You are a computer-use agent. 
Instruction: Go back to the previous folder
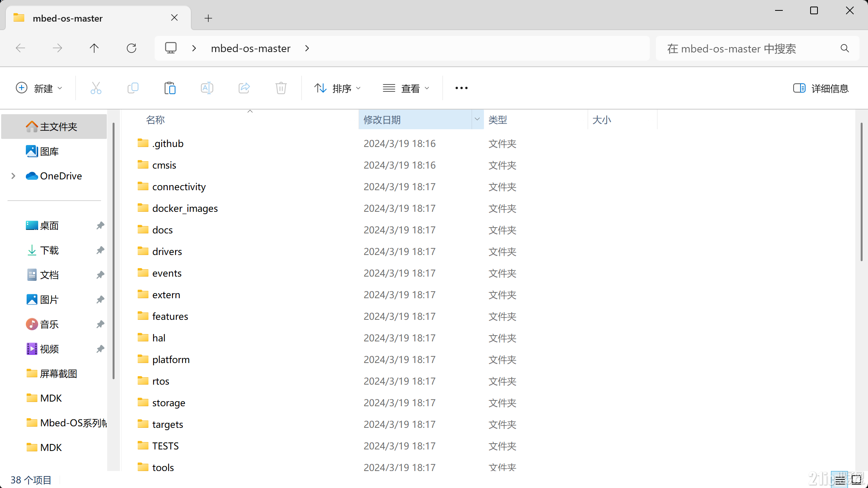pyautogui.click(x=20, y=48)
